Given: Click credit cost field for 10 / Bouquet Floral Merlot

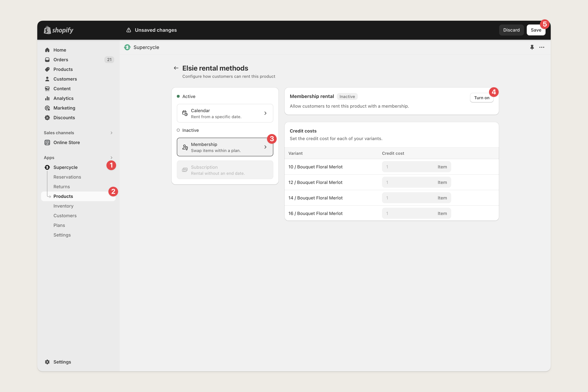Looking at the screenshot, I should point(416,167).
